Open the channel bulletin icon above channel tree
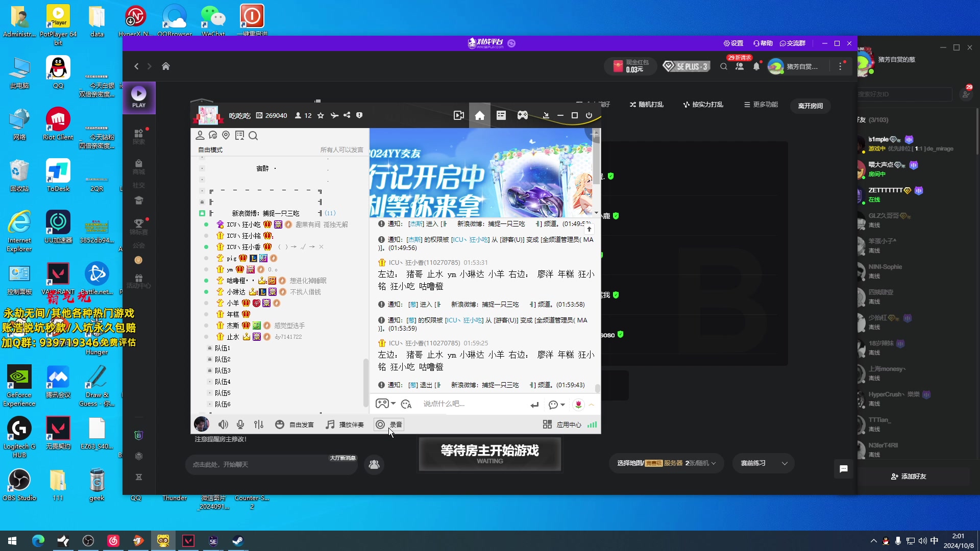Viewport: 980px width, 551px height. pyautogui.click(x=239, y=135)
